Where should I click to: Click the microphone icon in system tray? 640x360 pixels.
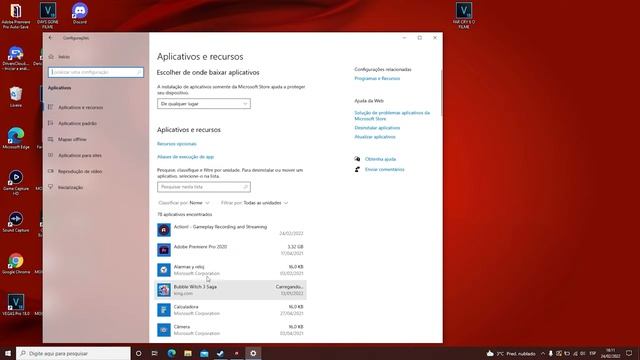click(x=551, y=353)
